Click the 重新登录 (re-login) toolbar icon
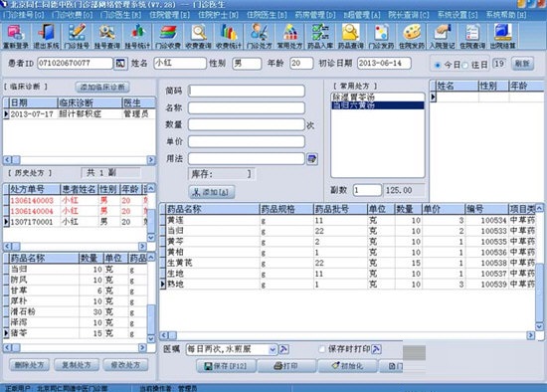 tap(15, 36)
